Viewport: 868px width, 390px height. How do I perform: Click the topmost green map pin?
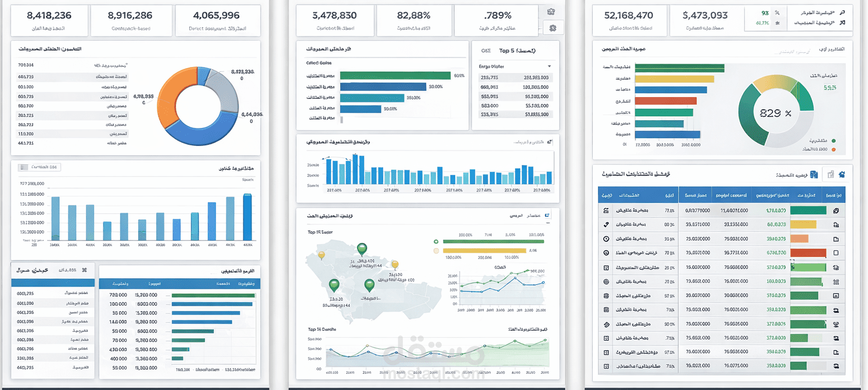point(362,249)
